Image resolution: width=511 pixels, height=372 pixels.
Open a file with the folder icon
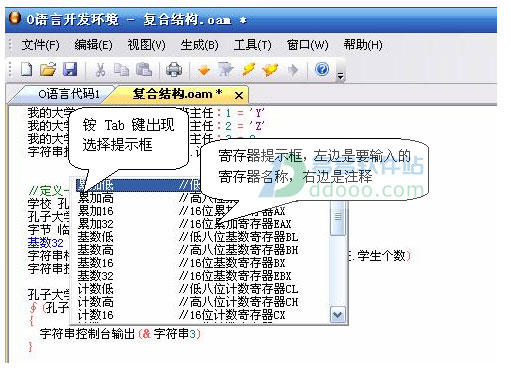(48, 70)
